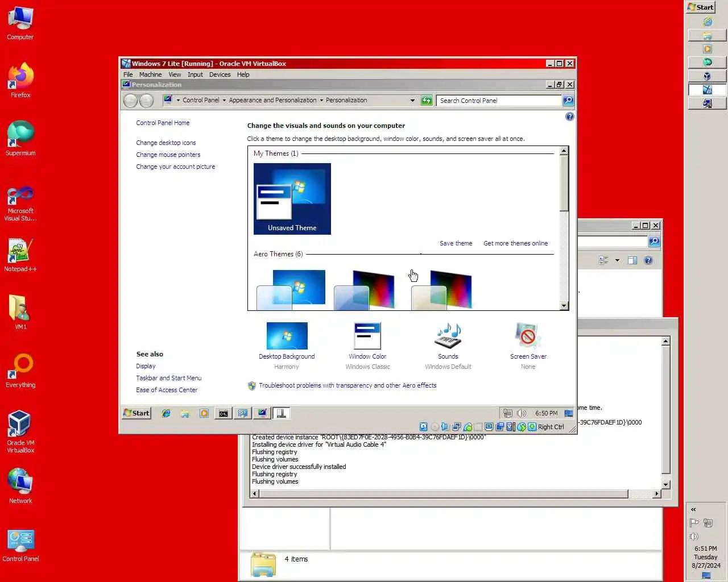Image resolution: width=728 pixels, height=582 pixels.
Task: Open VirtualBox View menu
Action: (x=175, y=74)
